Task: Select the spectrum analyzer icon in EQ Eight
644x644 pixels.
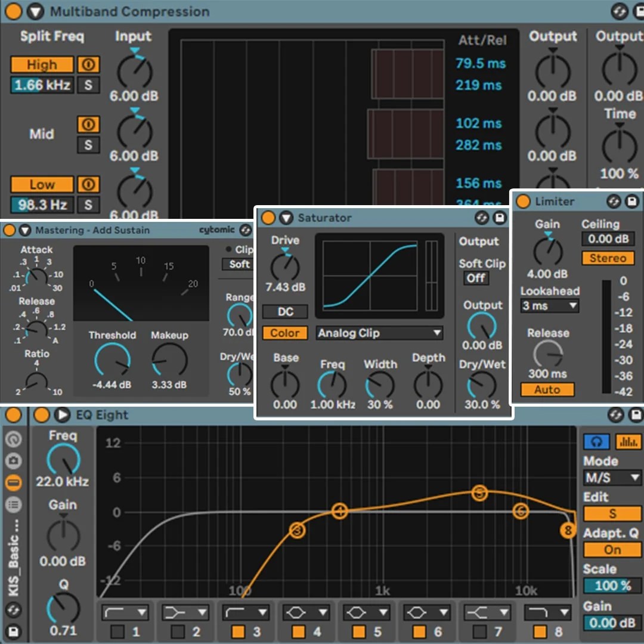Action: click(628, 441)
